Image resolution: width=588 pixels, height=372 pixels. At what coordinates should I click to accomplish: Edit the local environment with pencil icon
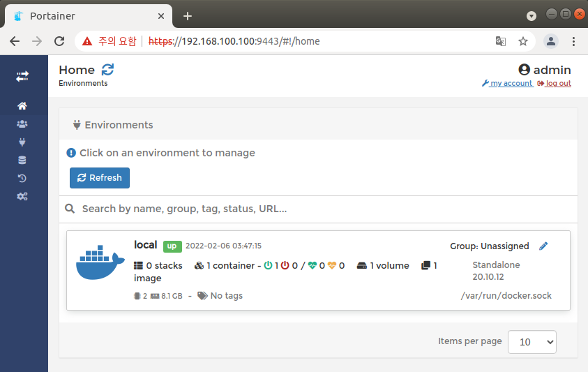pyautogui.click(x=543, y=246)
